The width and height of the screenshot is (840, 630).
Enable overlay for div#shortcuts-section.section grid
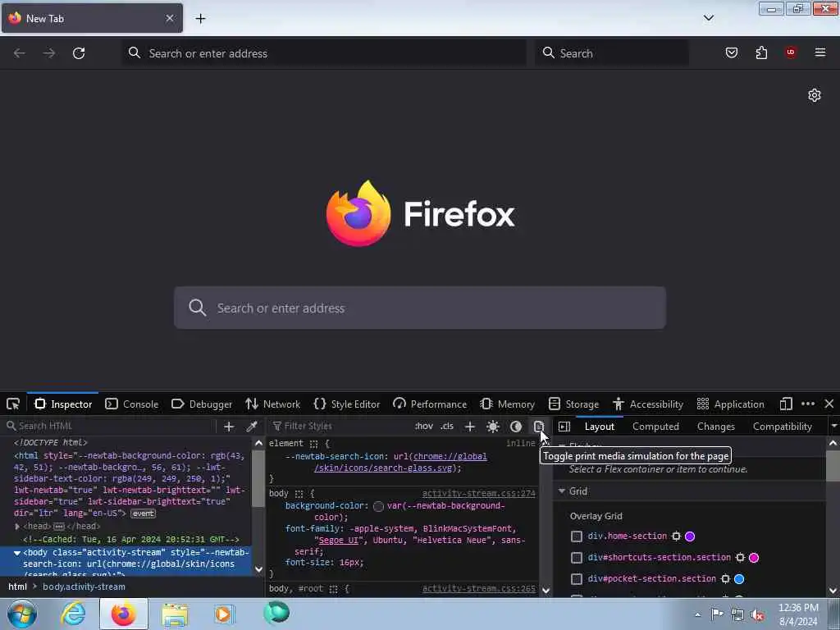click(577, 558)
